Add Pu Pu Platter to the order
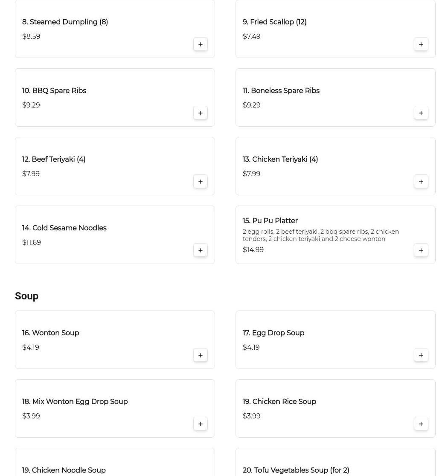 tap(421, 250)
